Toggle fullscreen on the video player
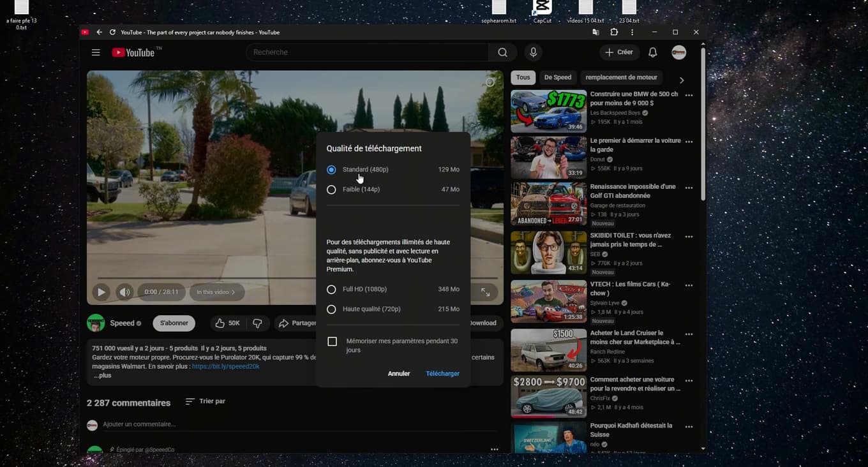Image resolution: width=868 pixels, height=467 pixels. click(x=486, y=292)
